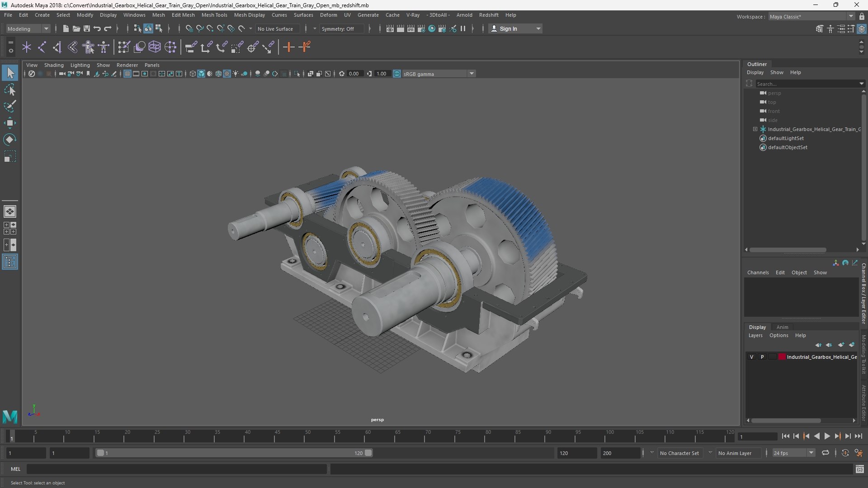Toggle textured display in viewport toolbar
The height and width of the screenshot is (488, 868).
point(227,74)
